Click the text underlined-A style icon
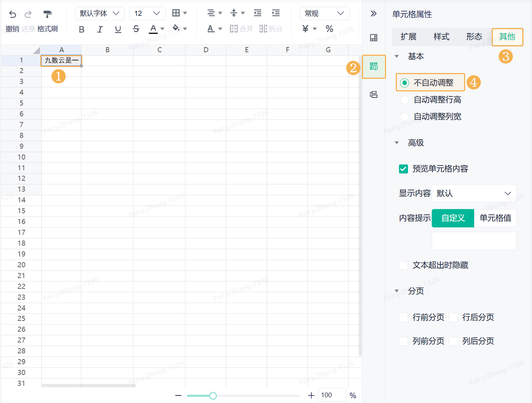Viewport: 532px width, 403px height. pyautogui.click(x=211, y=28)
